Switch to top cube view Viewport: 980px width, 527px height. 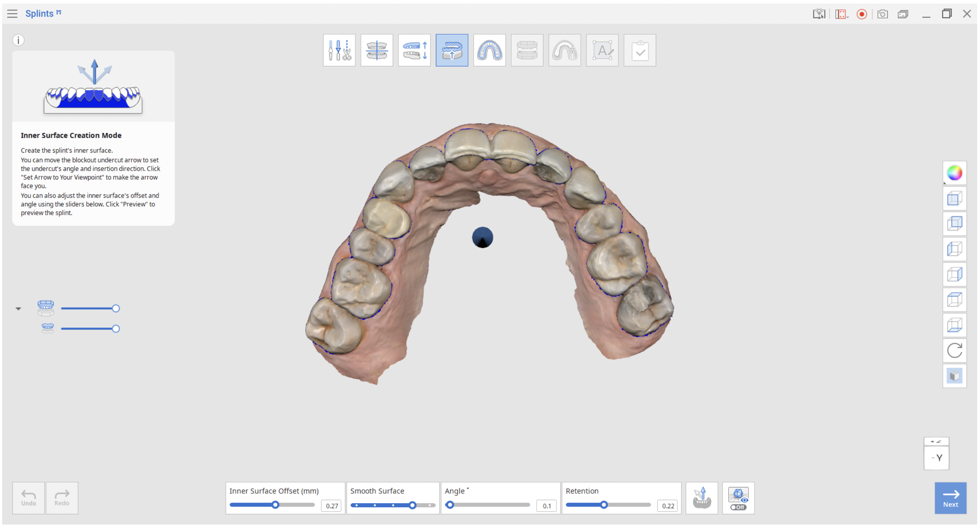955,300
